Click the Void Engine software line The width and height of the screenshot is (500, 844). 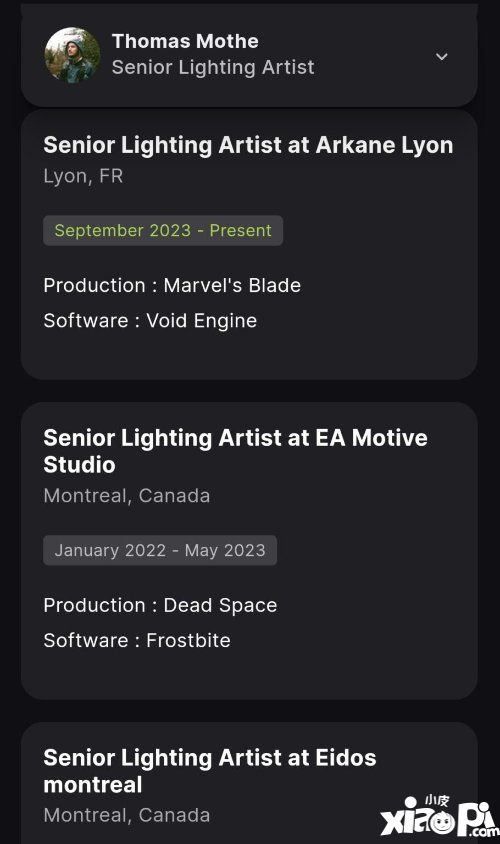[150, 321]
